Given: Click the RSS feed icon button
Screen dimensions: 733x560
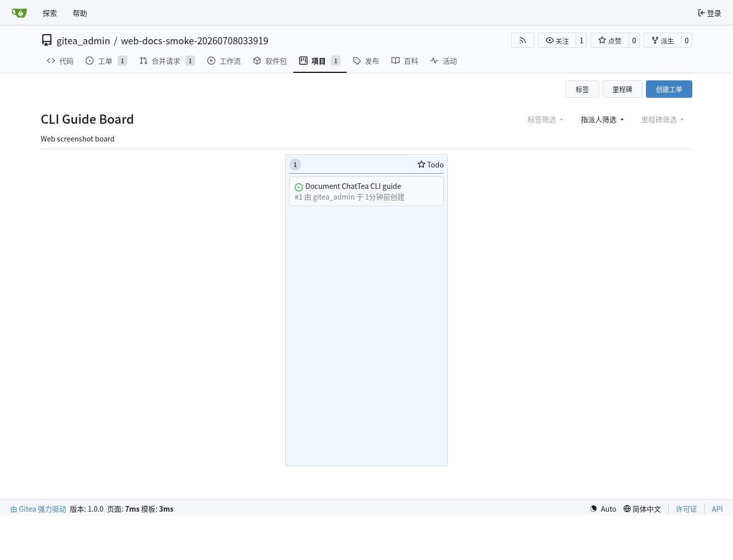Looking at the screenshot, I should pyautogui.click(x=523, y=40).
